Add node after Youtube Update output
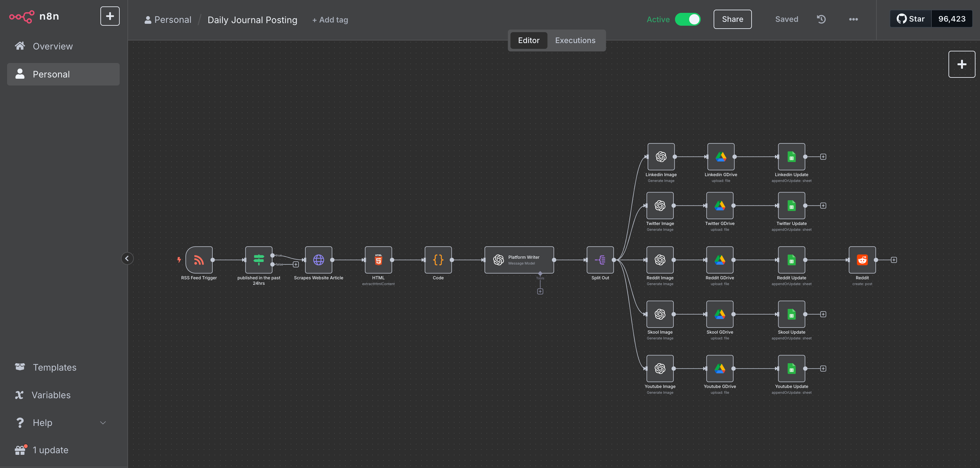 click(x=823, y=369)
